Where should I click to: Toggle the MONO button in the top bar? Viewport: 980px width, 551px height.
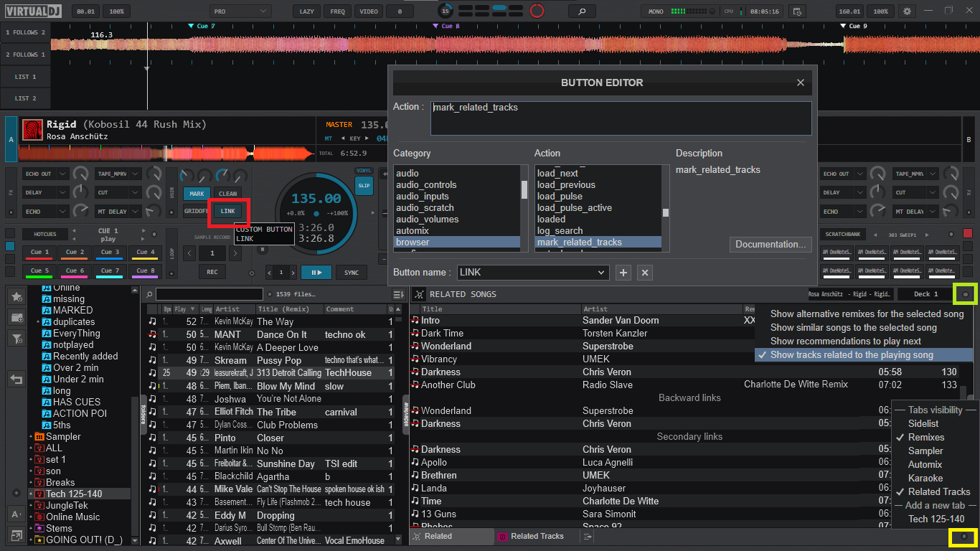point(655,11)
